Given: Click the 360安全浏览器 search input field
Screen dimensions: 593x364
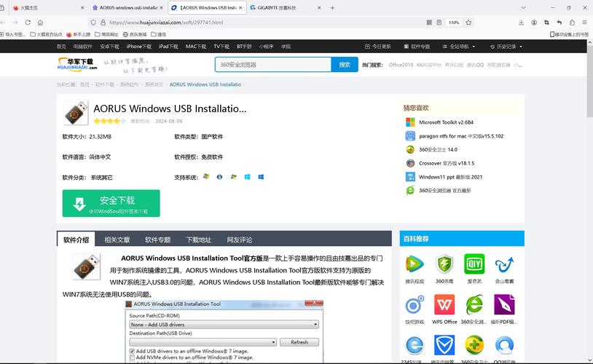Looking at the screenshot, I should [273, 65].
